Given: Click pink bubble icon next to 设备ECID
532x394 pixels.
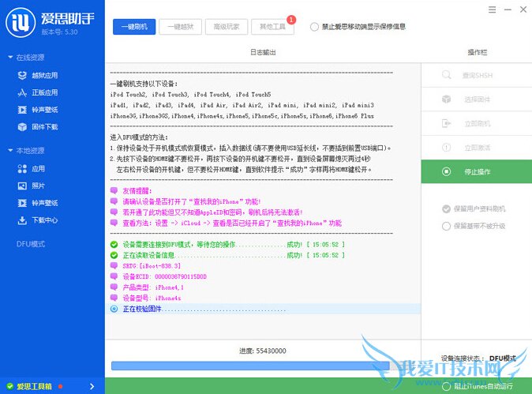Looking at the screenshot, I should coord(114,276).
